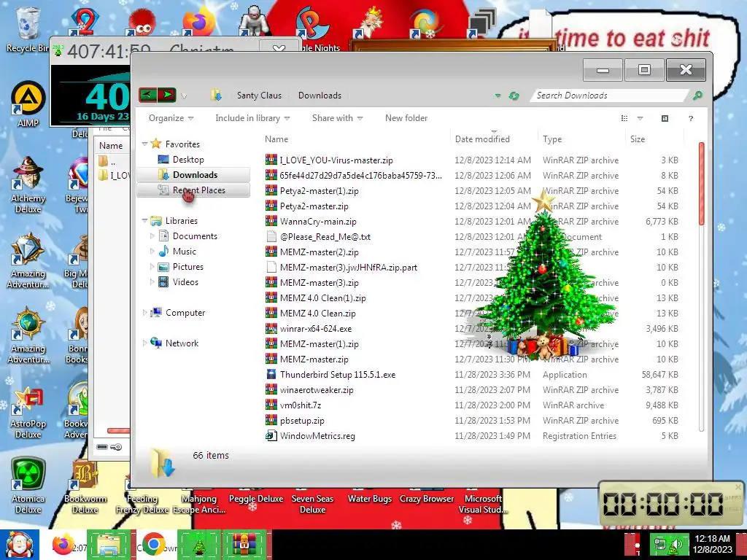Sort by the Size column header
Viewport: 747px width, 560px height.
[638, 139]
